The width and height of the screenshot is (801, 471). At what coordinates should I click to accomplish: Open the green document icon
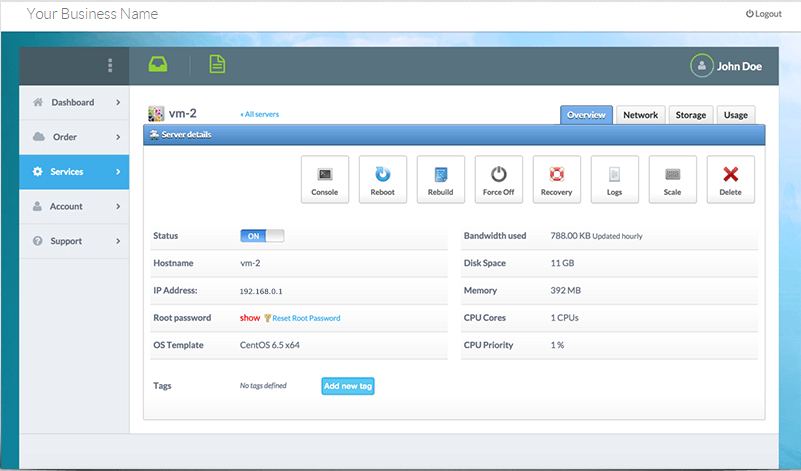click(217, 65)
